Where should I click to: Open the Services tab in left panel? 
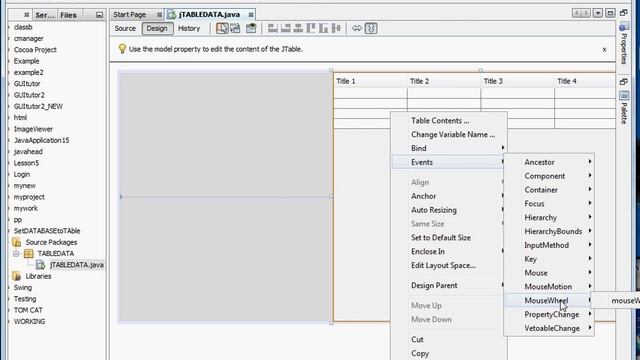[45, 15]
